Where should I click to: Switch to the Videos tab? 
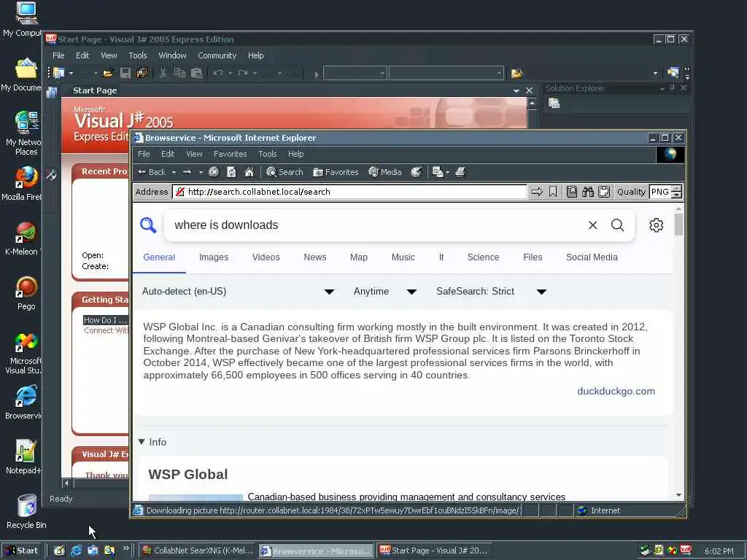(x=266, y=257)
